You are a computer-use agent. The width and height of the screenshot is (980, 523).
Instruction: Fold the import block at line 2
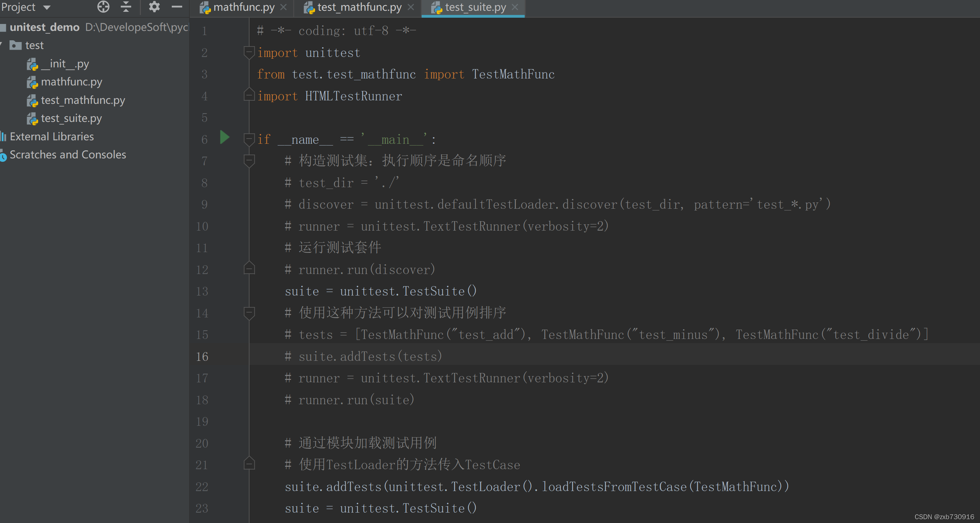tap(249, 52)
